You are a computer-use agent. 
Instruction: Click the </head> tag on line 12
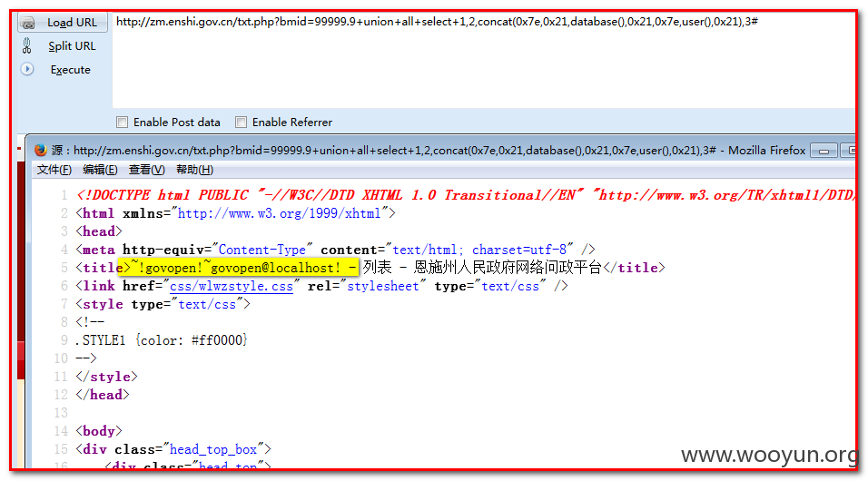pyautogui.click(x=103, y=395)
